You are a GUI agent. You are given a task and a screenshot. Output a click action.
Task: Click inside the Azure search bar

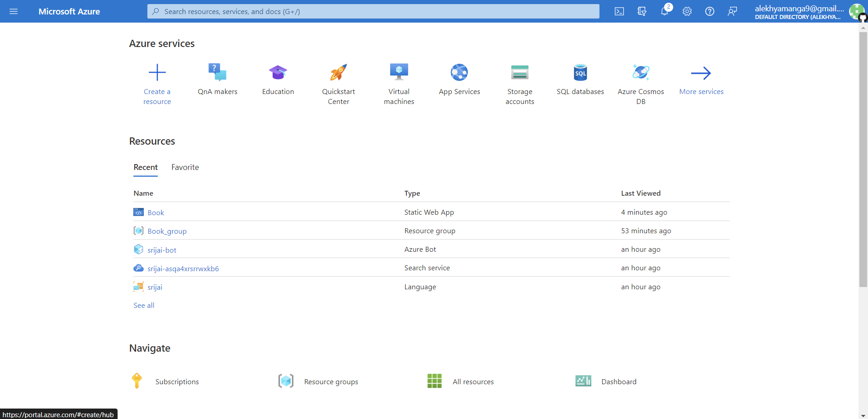pos(373,11)
